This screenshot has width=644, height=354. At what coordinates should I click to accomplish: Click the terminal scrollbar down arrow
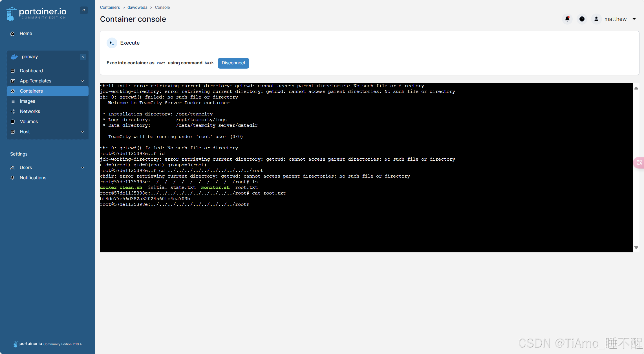point(636,248)
